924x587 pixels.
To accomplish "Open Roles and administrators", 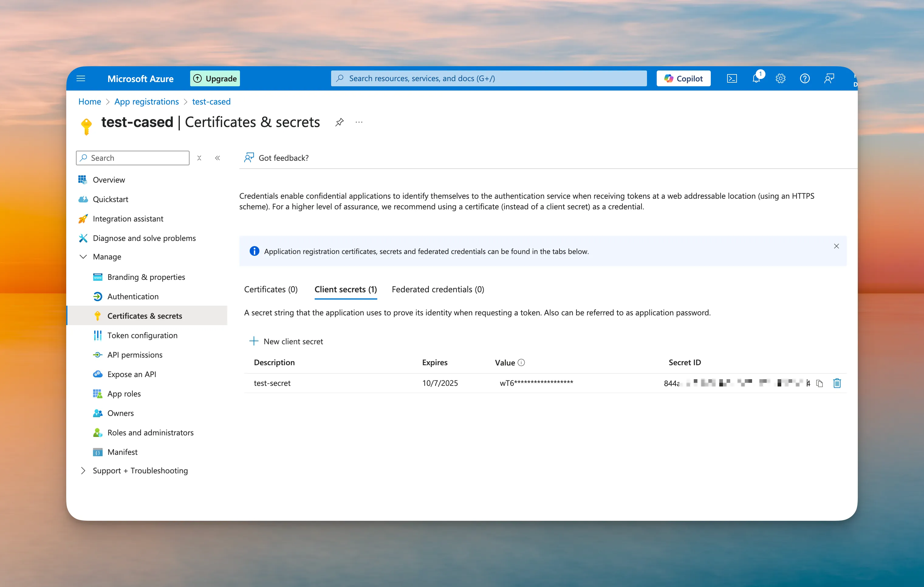I will (150, 432).
